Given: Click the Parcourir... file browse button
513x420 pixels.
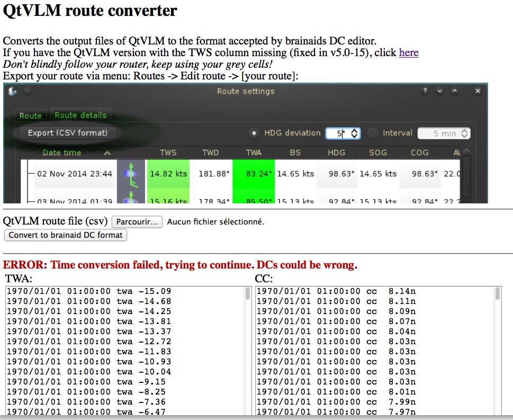Looking at the screenshot, I should (137, 222).
